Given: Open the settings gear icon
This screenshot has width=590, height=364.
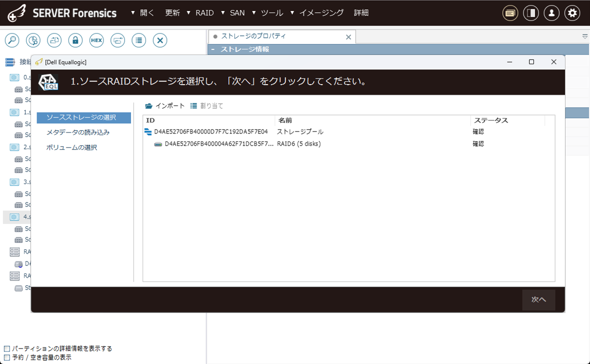Looking at the screenshot, I should pyautogui.click(x=572, y=13).
